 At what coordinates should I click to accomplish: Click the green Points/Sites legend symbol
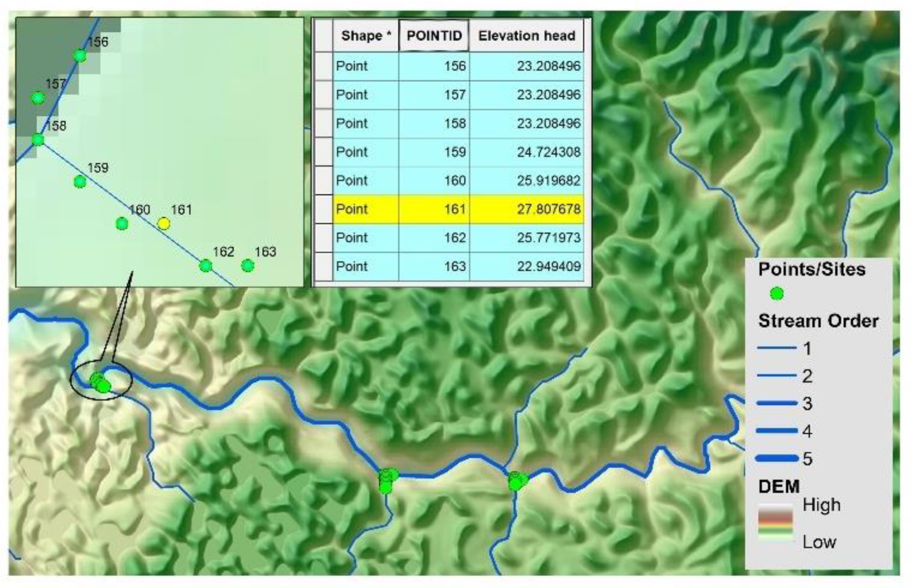[x=777, y=294]
